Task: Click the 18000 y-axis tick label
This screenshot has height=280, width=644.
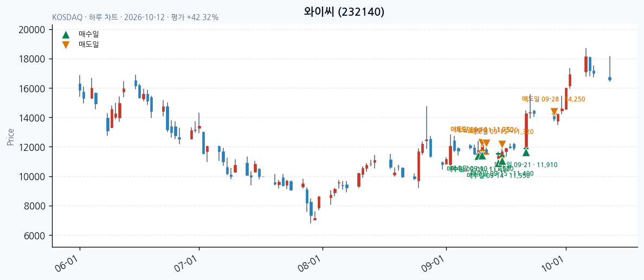Action: [x=32, y=59]
